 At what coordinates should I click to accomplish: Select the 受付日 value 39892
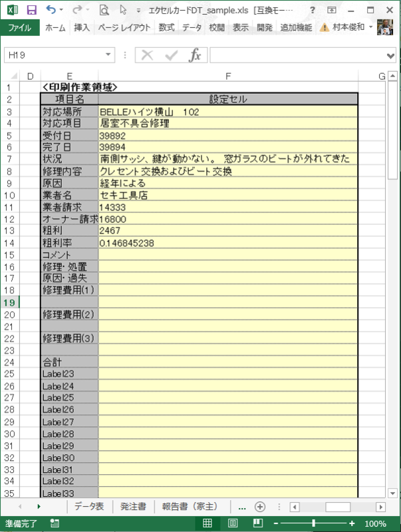coord(227,136)
